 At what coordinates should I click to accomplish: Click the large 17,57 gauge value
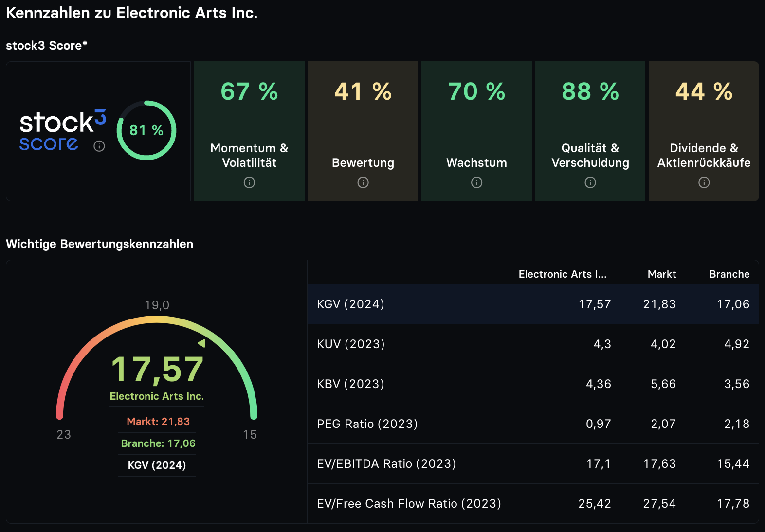click(157, 370)
